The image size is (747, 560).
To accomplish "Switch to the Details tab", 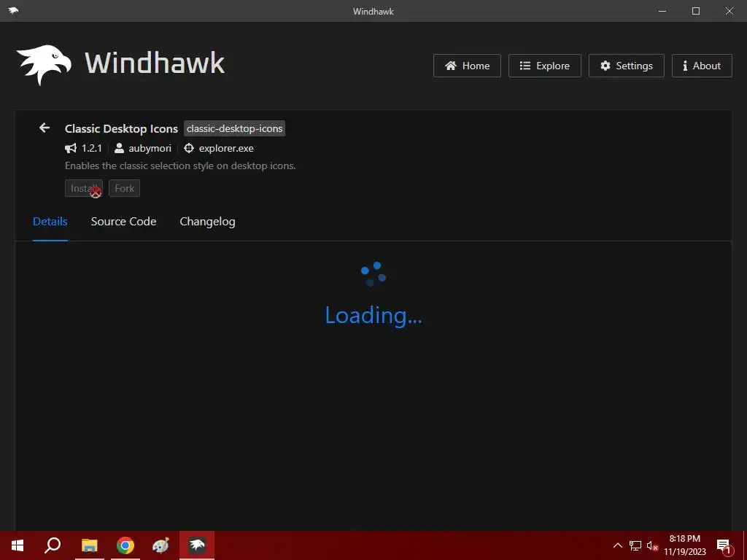I will coord(50,222).
